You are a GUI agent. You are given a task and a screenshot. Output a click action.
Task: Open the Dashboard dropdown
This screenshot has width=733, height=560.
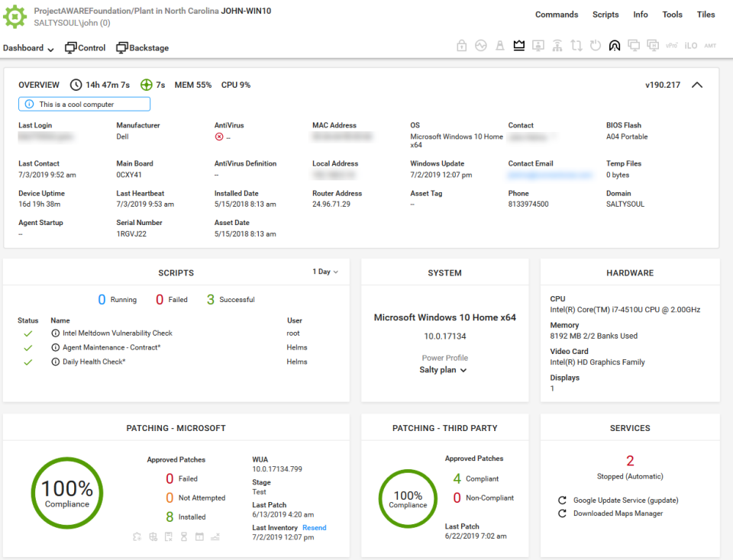coord(28,47)
